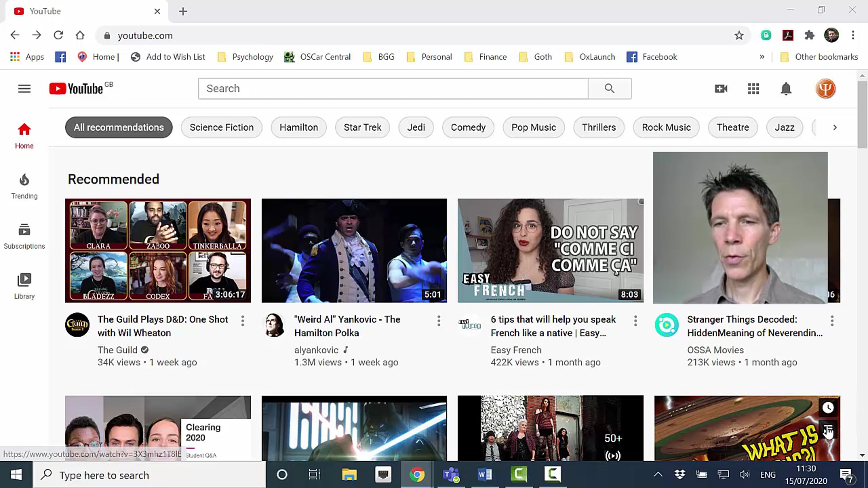868x488 pixels.
Task: Open Subscriptions in the sidebar
Action: [24, 237]
